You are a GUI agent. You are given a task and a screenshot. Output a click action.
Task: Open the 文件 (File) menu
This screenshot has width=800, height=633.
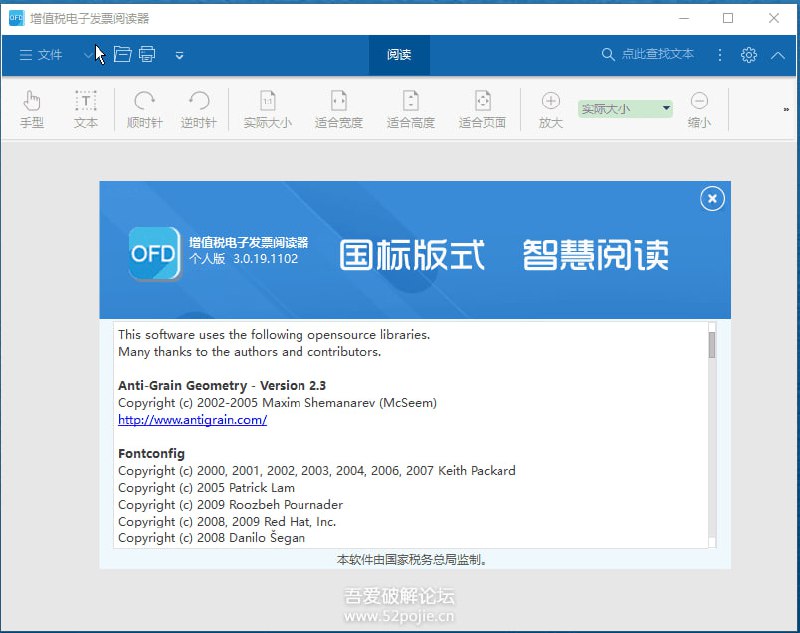pos(40,55)
